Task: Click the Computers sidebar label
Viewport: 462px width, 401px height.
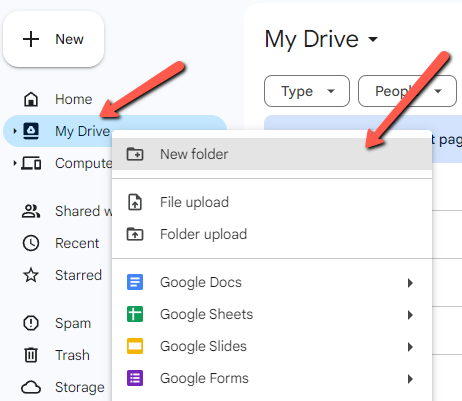Action: [83, 163]
